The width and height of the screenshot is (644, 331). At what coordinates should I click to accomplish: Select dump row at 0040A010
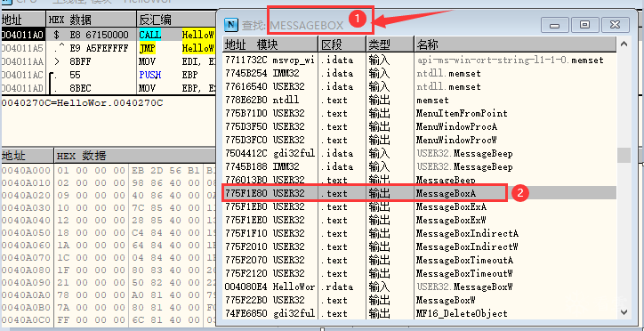(108, 182)
